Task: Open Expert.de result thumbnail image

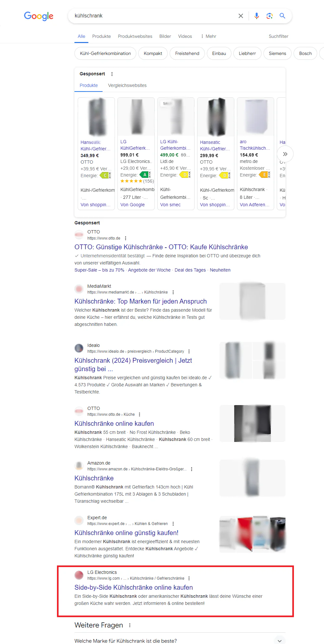Action: (x=252, y=534)
